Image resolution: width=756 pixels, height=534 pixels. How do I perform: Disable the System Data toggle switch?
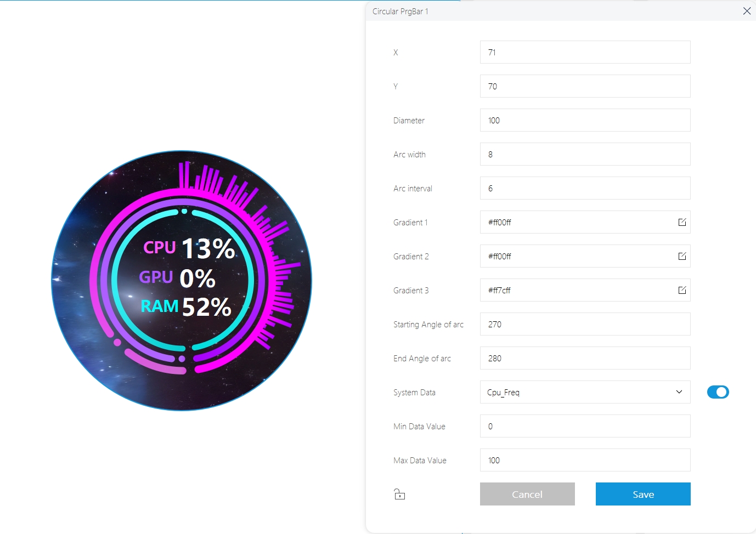[718, 392]
